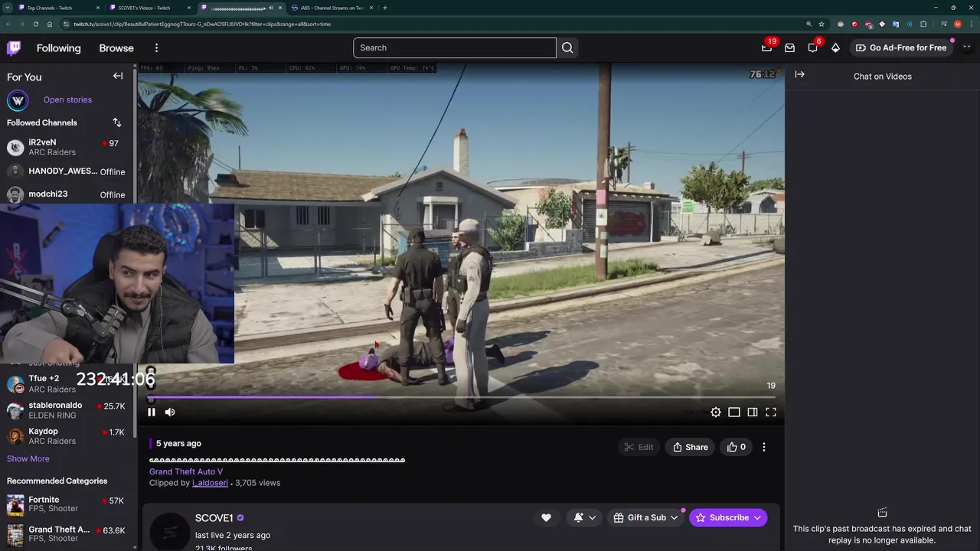The height and width of the screenshot is (551, 980).
Task: Switch to SCOVE1's Videos browser tab
Action: point(150,8)
